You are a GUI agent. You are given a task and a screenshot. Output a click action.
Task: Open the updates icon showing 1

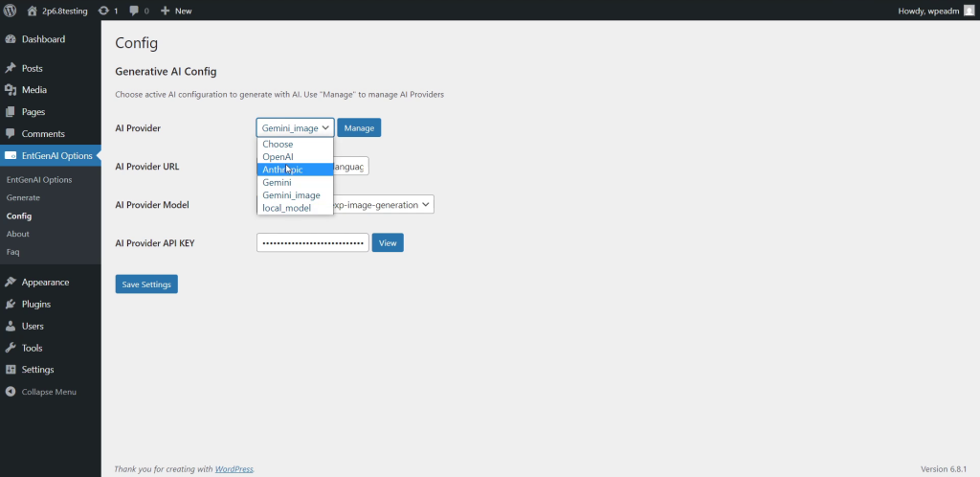[103, 11]
